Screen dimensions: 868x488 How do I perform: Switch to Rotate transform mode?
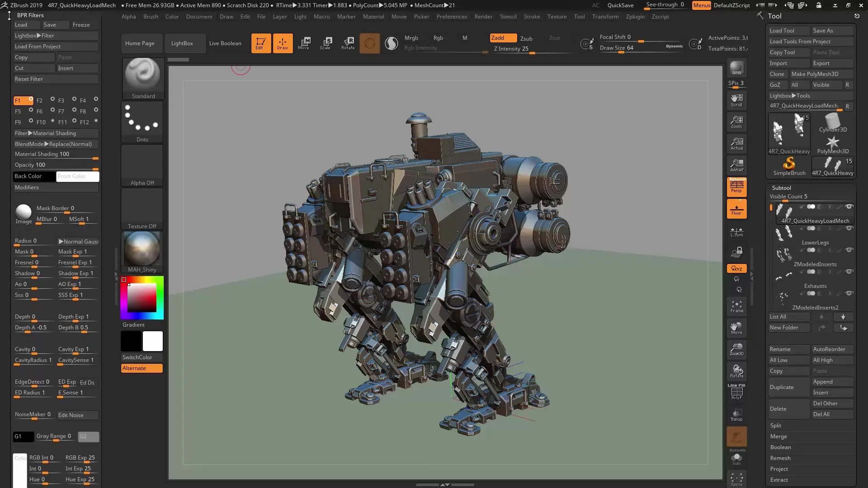(348, 43)
